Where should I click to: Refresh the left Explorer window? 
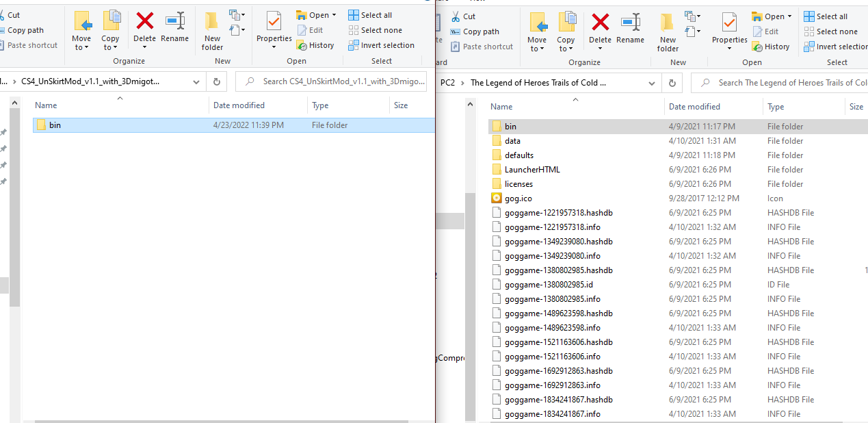click(x=217, y=81)
